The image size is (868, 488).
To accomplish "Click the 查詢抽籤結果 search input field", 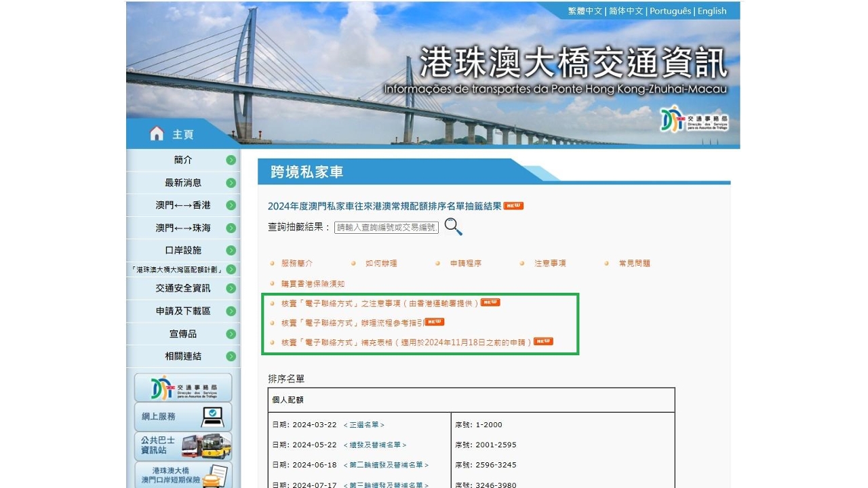I will 387,228.
